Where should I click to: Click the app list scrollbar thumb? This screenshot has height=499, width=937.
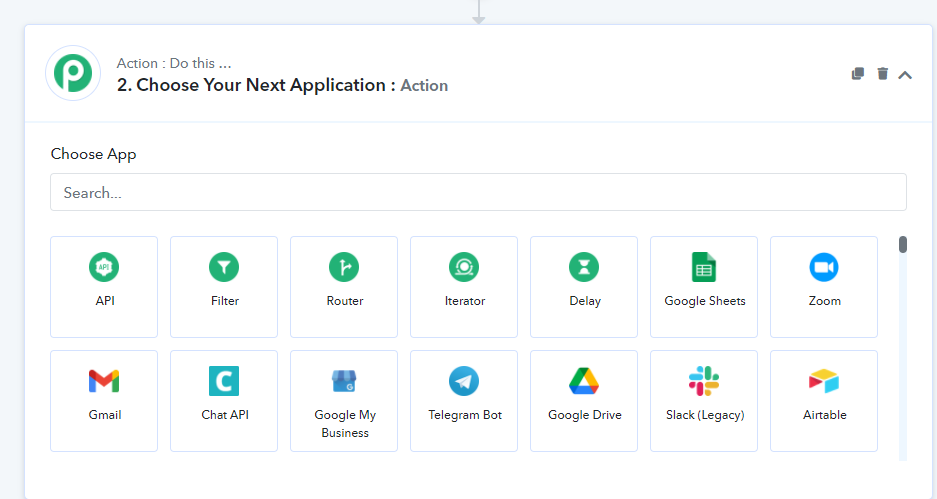[x=903, y=244]
